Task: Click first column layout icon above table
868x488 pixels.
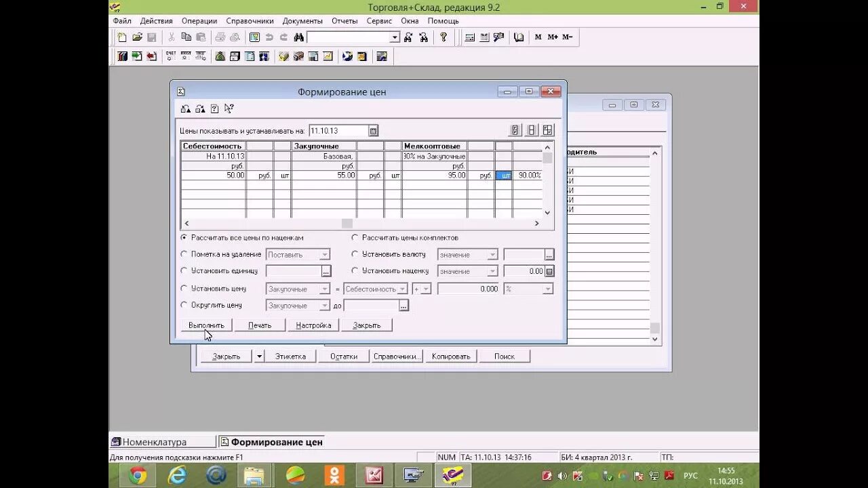Action: (x=515, y=130)
